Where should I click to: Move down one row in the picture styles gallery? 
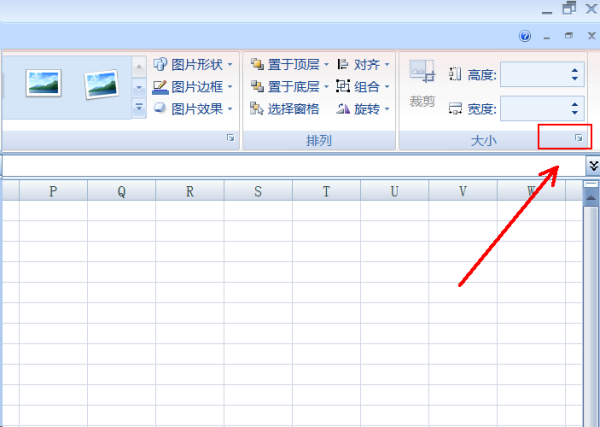click(x=139, y=88)
